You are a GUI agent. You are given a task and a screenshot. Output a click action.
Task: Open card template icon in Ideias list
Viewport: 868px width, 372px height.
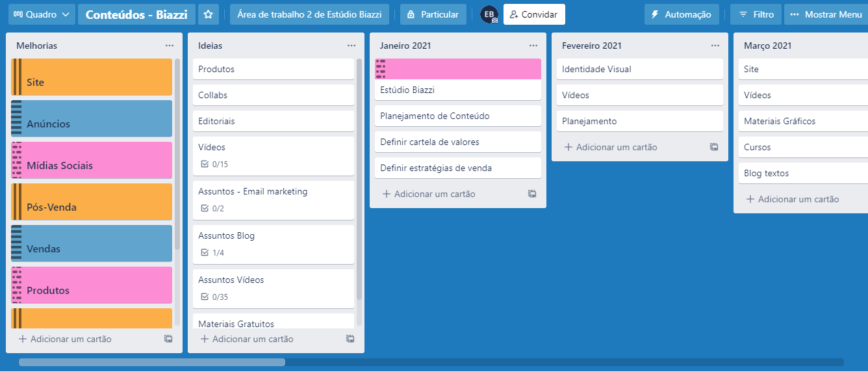[350, 339]
